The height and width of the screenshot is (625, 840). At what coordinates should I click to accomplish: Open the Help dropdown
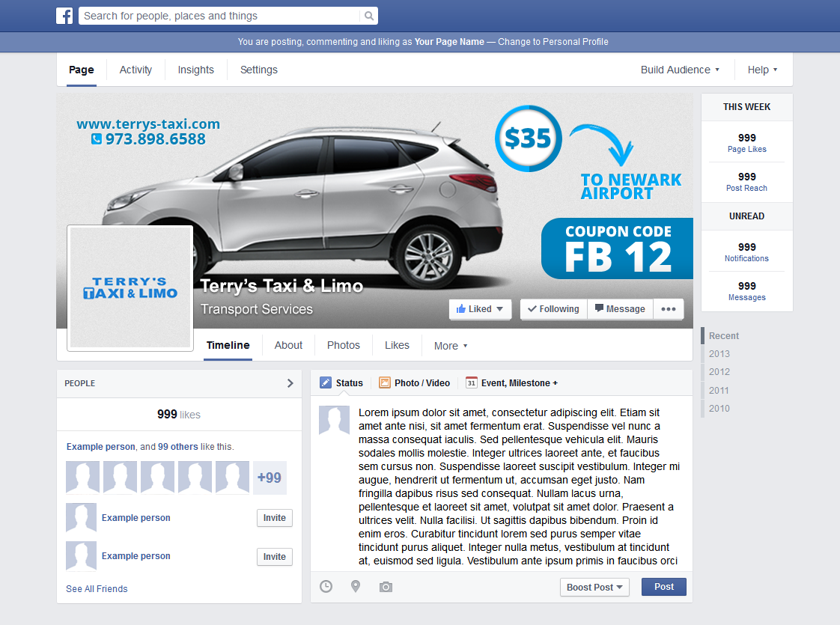pos(762,70)
